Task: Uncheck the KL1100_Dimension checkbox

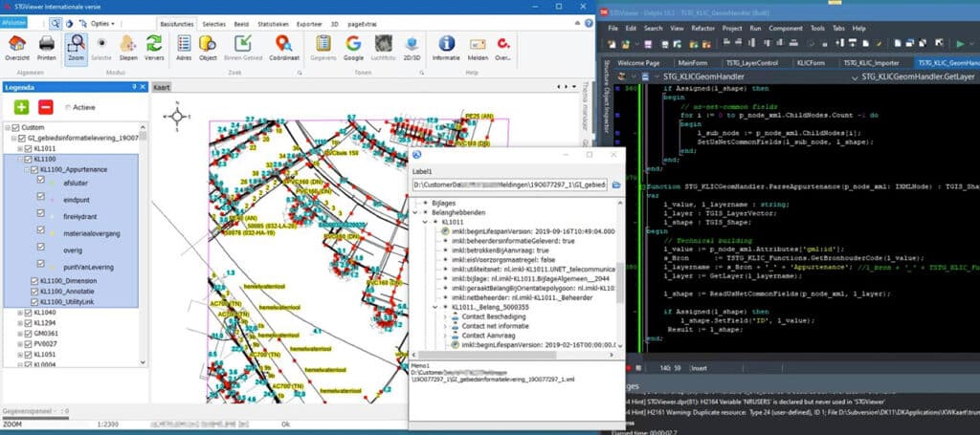Action: 34,281
